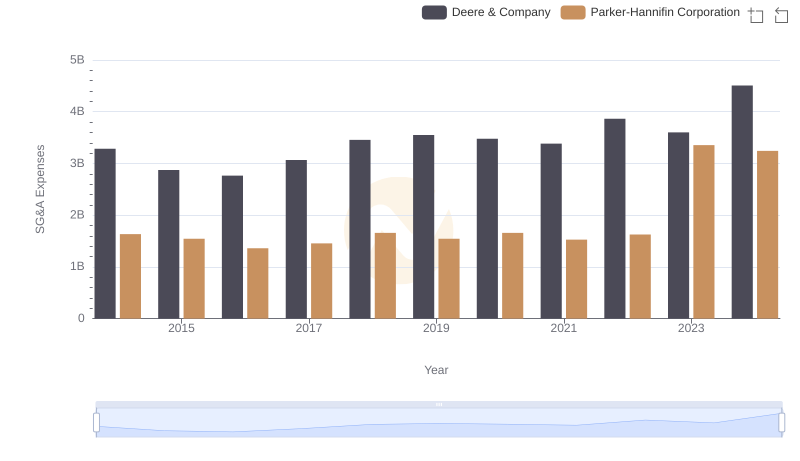Click the Parker-Hannifin bar for 2019
This screenshot has width=800, height=461.
coord(449,279)
